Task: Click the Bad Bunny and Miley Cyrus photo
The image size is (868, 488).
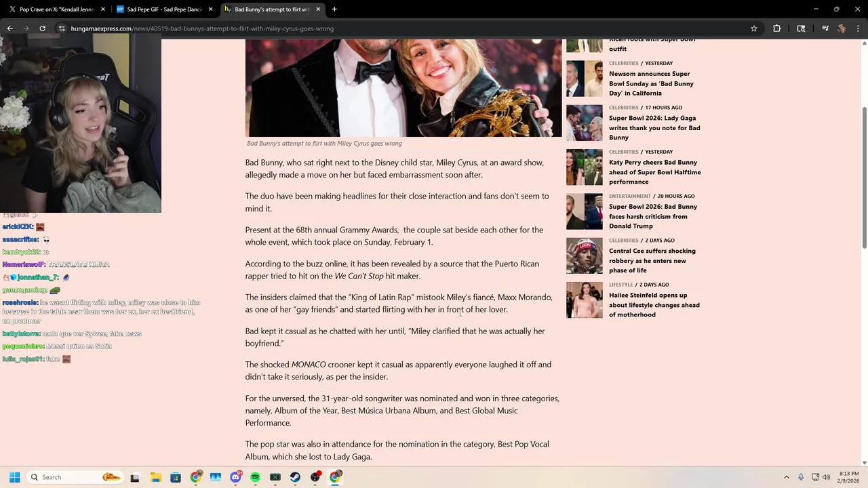Action: click(403, 88)
